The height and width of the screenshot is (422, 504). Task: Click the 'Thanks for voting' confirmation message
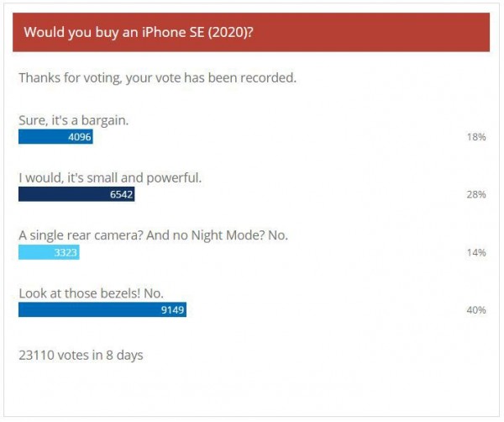158,78
